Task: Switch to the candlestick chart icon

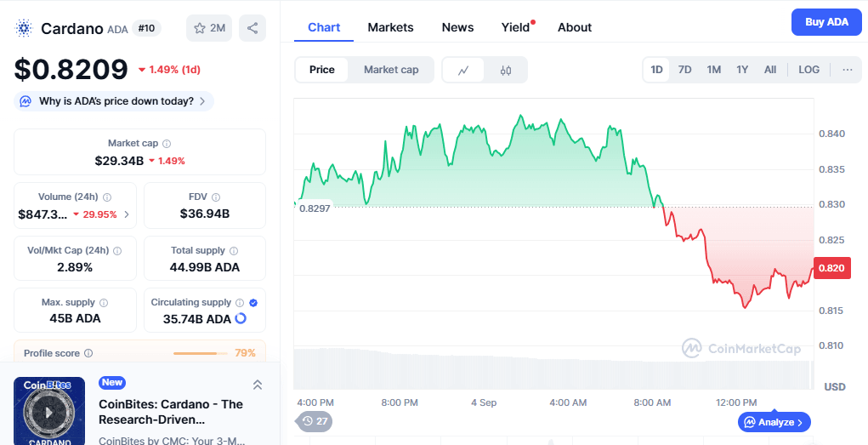Action: (505, 70)
